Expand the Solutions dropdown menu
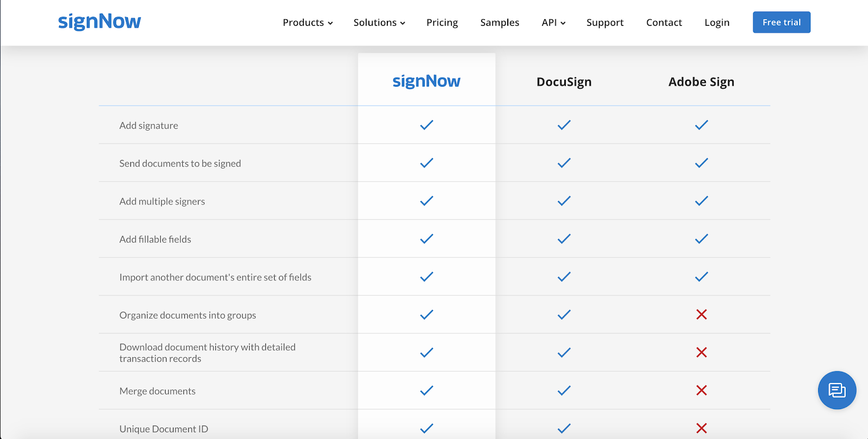868x439 pixels. tap(379, 23)
